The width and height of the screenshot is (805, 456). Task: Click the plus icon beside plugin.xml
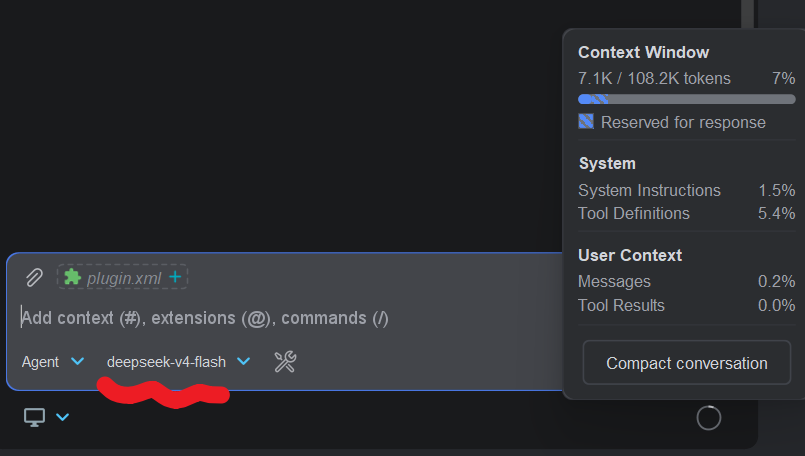click(175, 277)
